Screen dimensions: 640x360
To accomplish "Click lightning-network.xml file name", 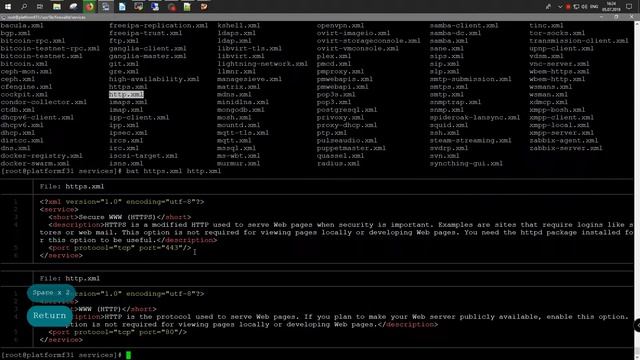I will 262,64.
